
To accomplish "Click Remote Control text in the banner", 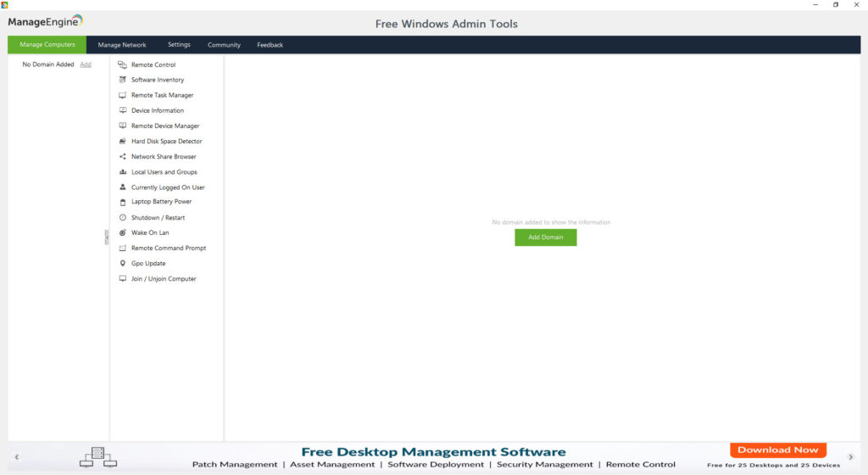I will (641, 465).
